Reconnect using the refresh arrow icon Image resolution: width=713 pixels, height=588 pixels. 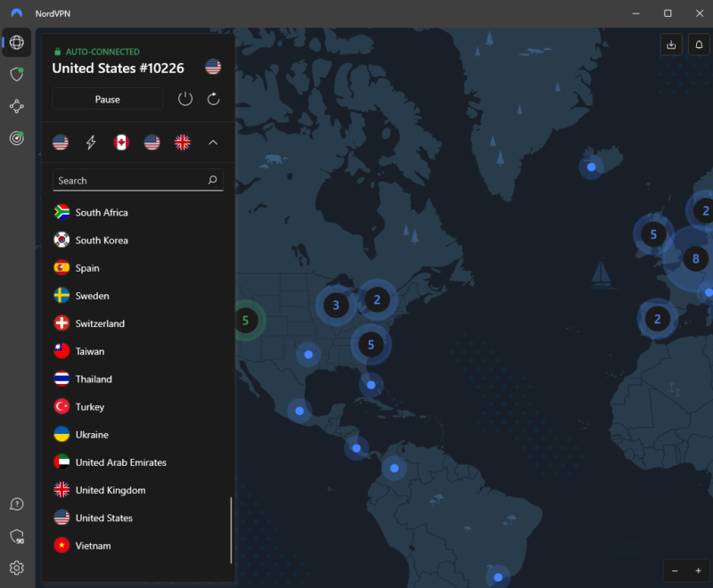[x=213, y=99]
